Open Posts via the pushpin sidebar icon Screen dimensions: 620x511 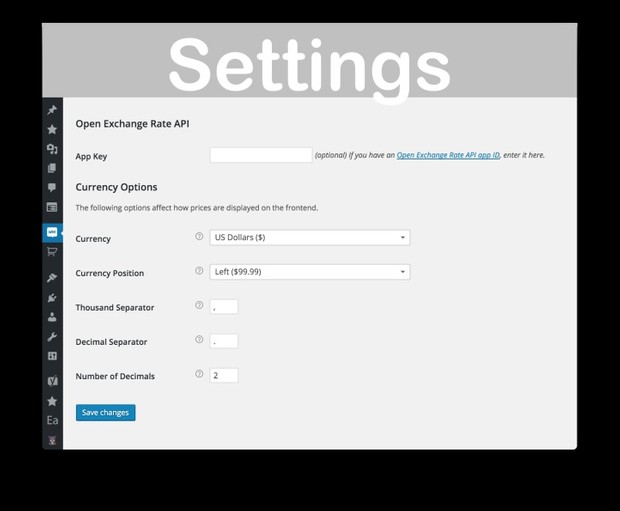tap(52, 110)
